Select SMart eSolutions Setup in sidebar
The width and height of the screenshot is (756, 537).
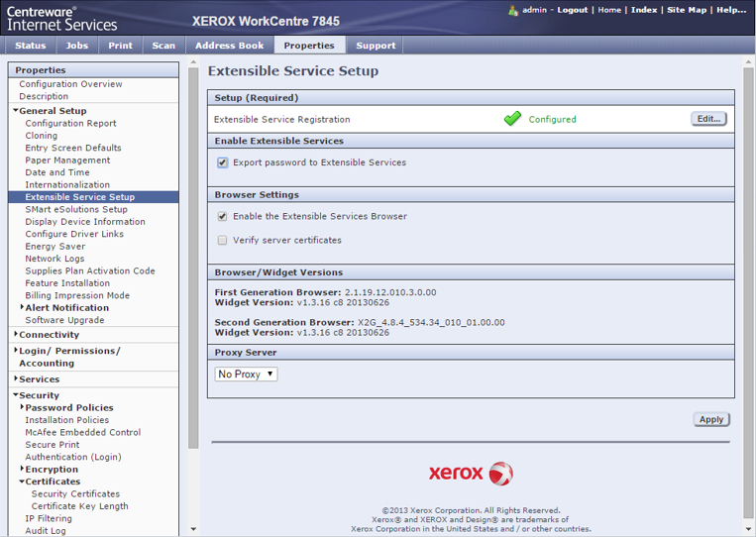76,209
